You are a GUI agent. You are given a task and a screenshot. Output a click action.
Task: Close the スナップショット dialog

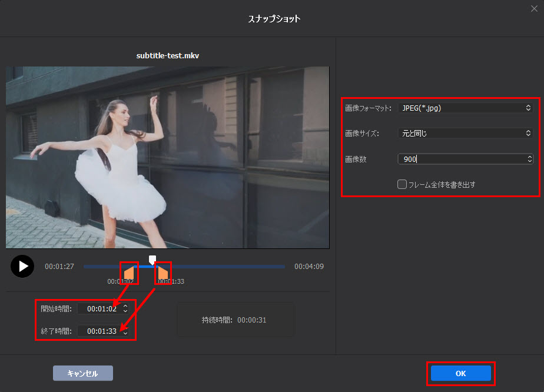[534, 9]
